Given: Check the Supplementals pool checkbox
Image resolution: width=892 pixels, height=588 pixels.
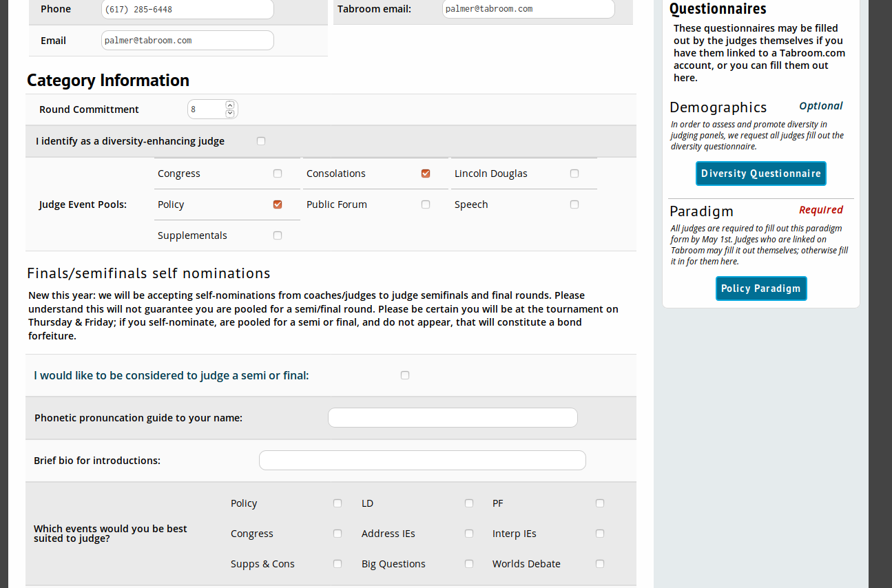Looking at the screenshot, I should point(278,235).
